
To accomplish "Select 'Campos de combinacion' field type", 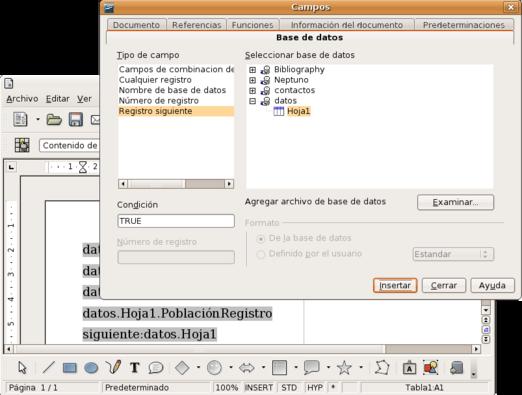I will click(176, 70).
